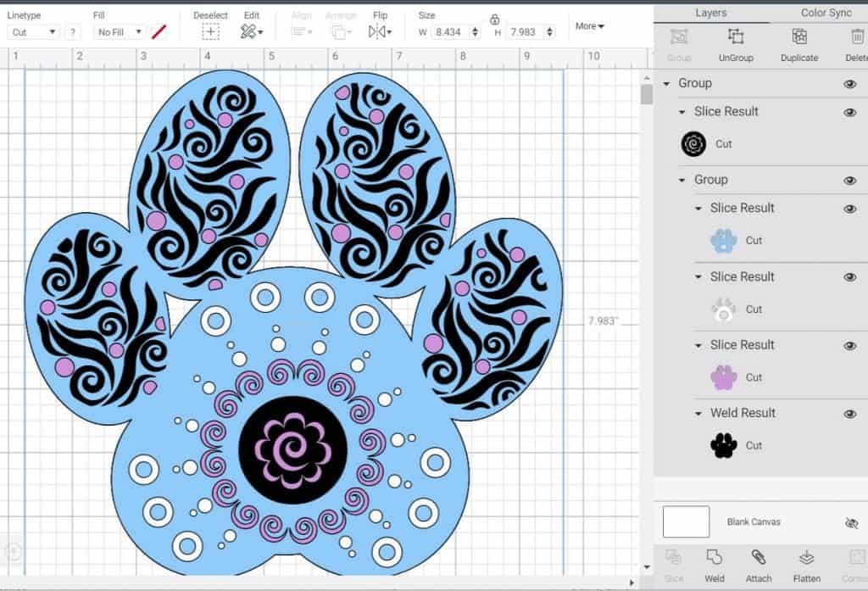The image size is (868, 591).
Task: Click the Linetype help question mark
Action: coord(73,32)
